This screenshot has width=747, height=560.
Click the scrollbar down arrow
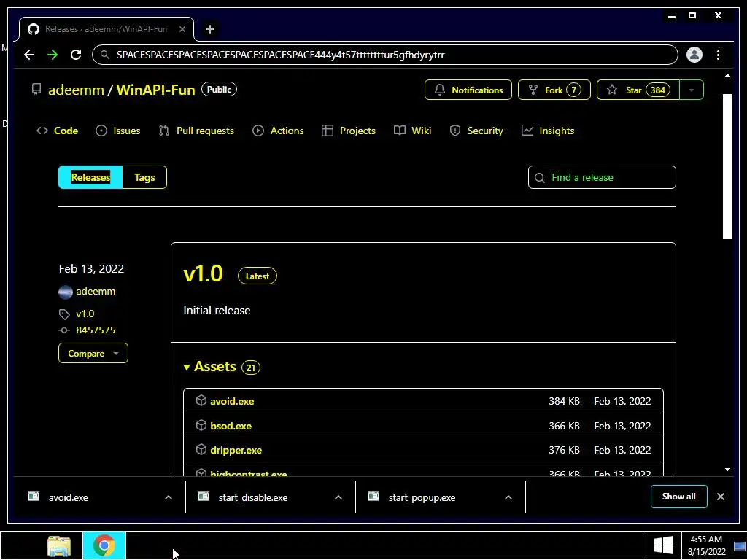[727, 470]
